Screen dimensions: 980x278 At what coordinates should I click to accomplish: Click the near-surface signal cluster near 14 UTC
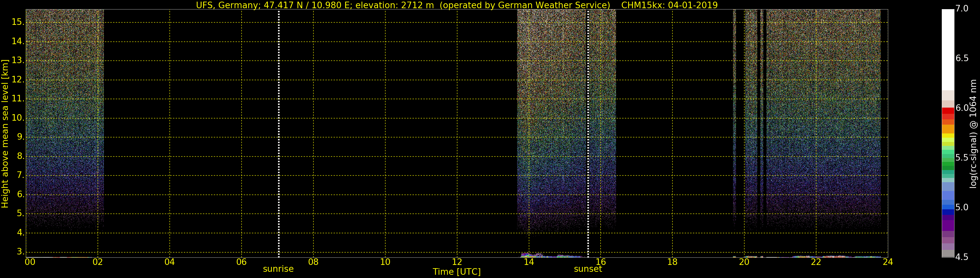532,255
